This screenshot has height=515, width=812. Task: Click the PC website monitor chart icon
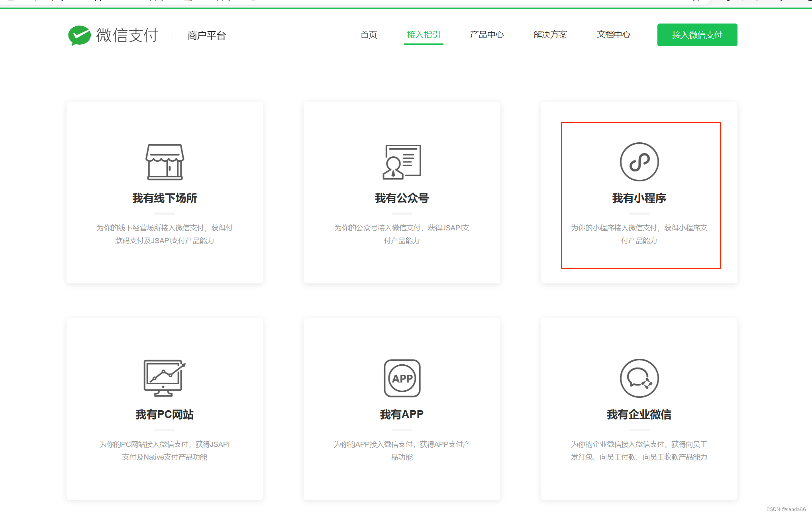coord(165,378)
